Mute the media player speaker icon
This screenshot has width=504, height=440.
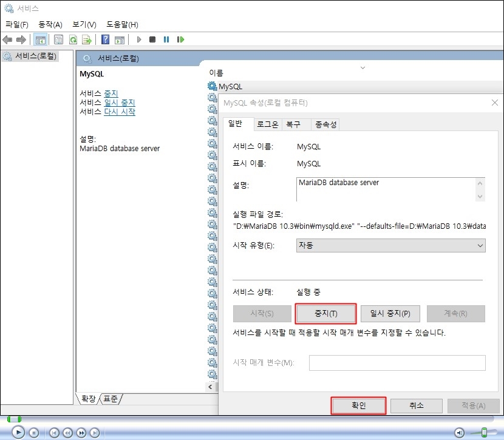point(460,433)
